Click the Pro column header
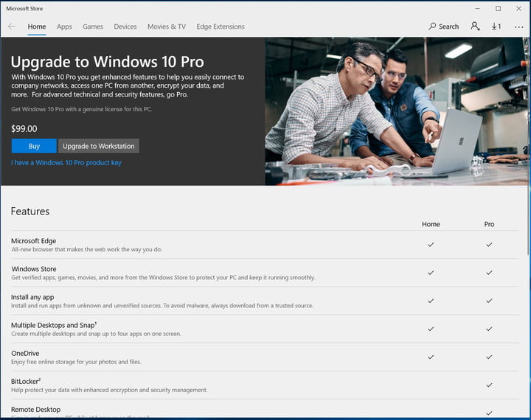Viewport: 531px width, 420px height. 489,224
